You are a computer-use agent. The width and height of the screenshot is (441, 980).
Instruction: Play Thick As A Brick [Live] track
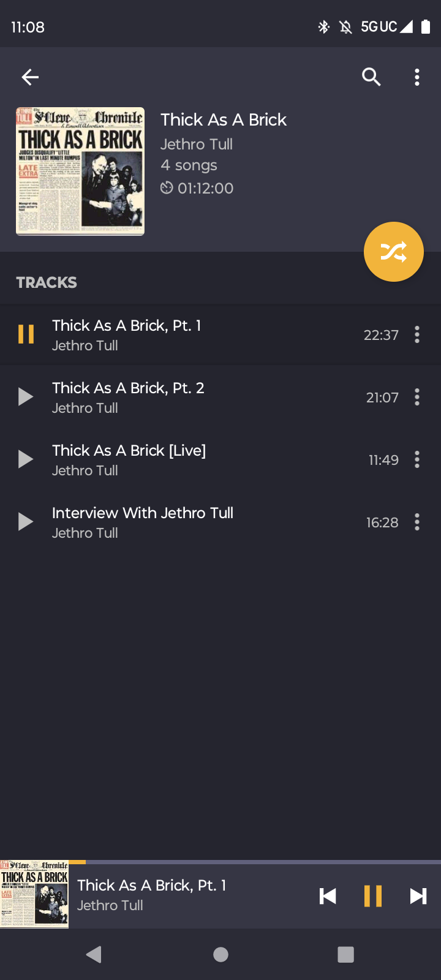point(26,459)
